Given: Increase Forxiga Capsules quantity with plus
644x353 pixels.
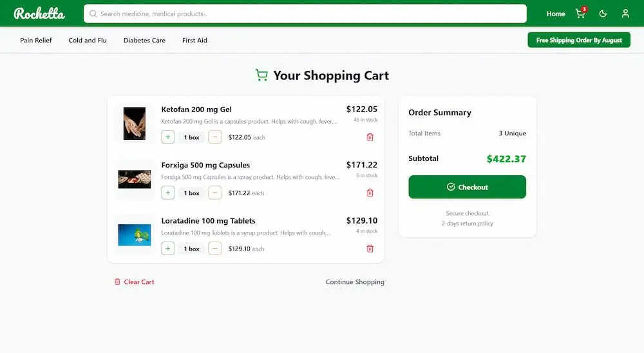Looking at the screenshot, I should point(168,193).
